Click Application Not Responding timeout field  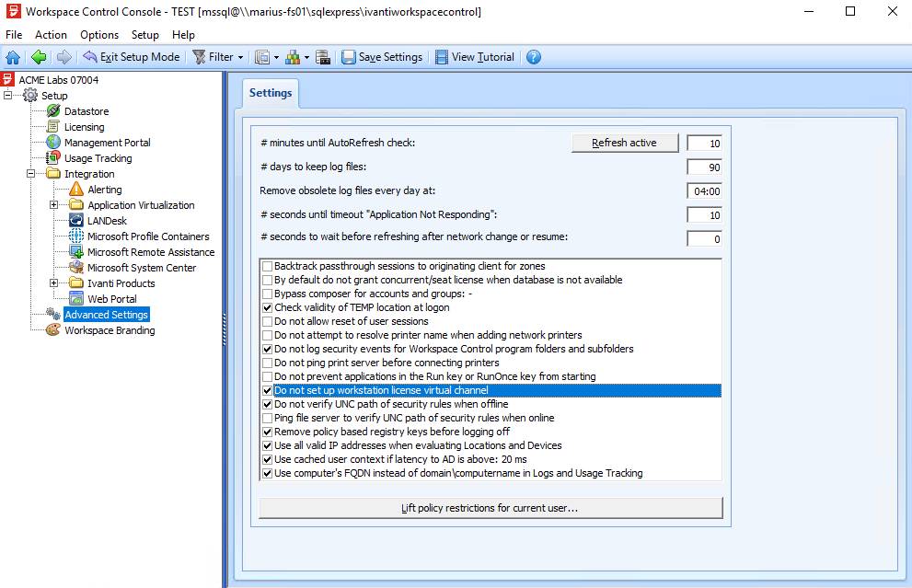704,215
